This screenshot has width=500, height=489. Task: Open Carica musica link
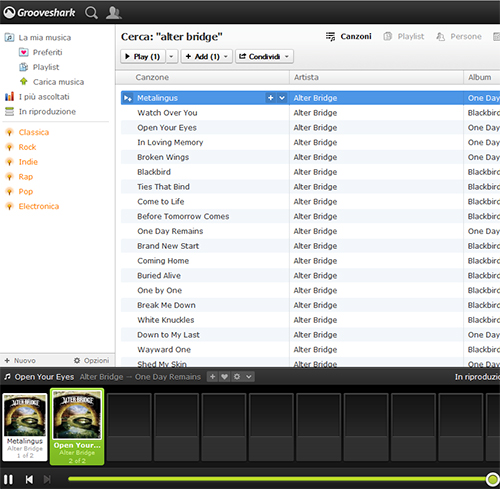point(58,82)
